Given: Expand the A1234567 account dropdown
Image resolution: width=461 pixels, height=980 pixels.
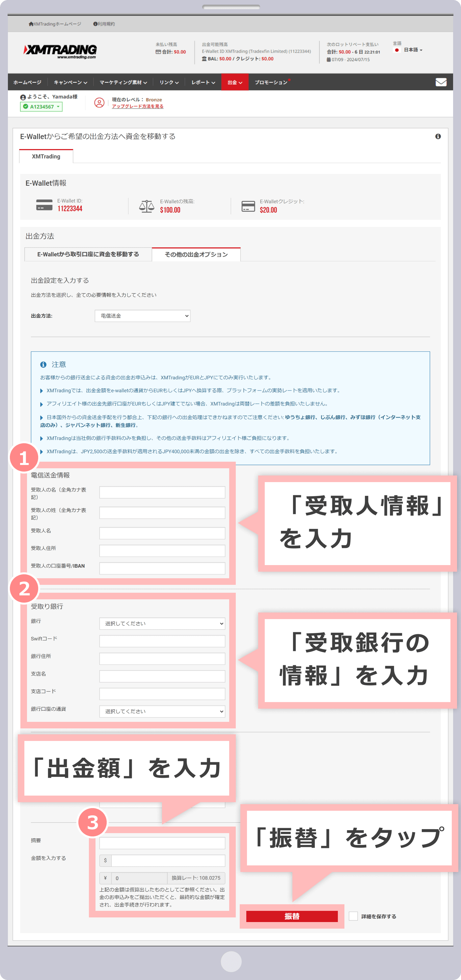Looking at the screenshot, I should pyautogui.click(x=41, y=106).
